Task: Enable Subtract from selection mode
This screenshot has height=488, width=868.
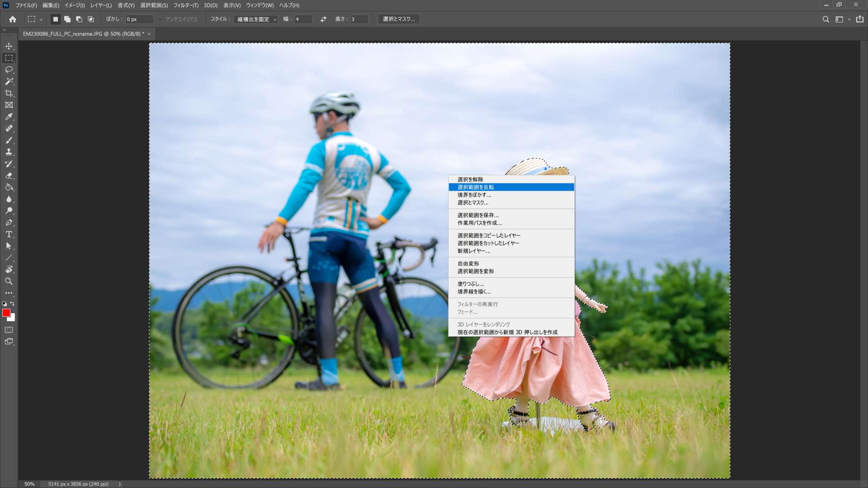Action: pyautogui.click(x=79, y=19)
